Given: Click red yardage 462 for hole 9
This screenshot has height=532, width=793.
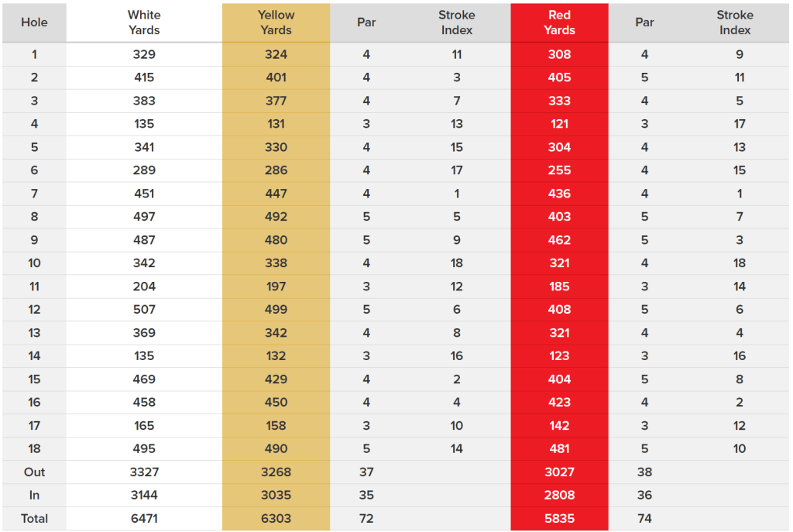Looking at the screenshot, I should coord(559,240).
